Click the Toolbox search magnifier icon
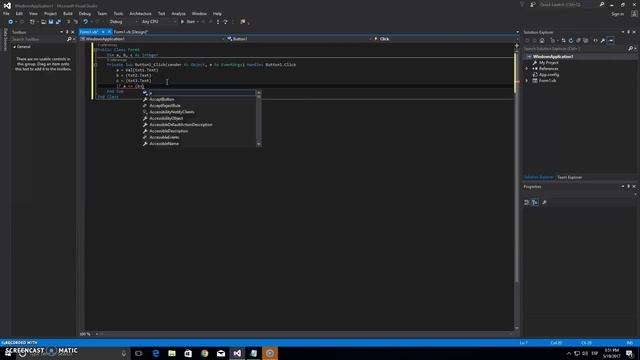 (69, 39)
